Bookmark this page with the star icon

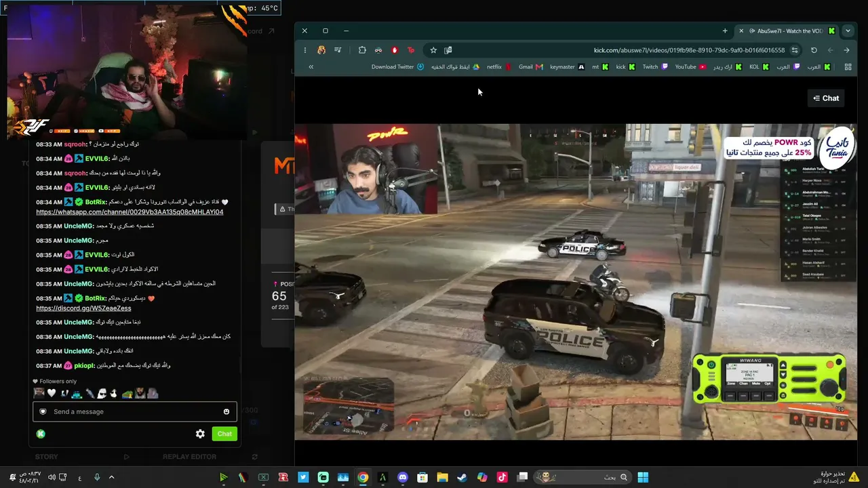(433, 50)
